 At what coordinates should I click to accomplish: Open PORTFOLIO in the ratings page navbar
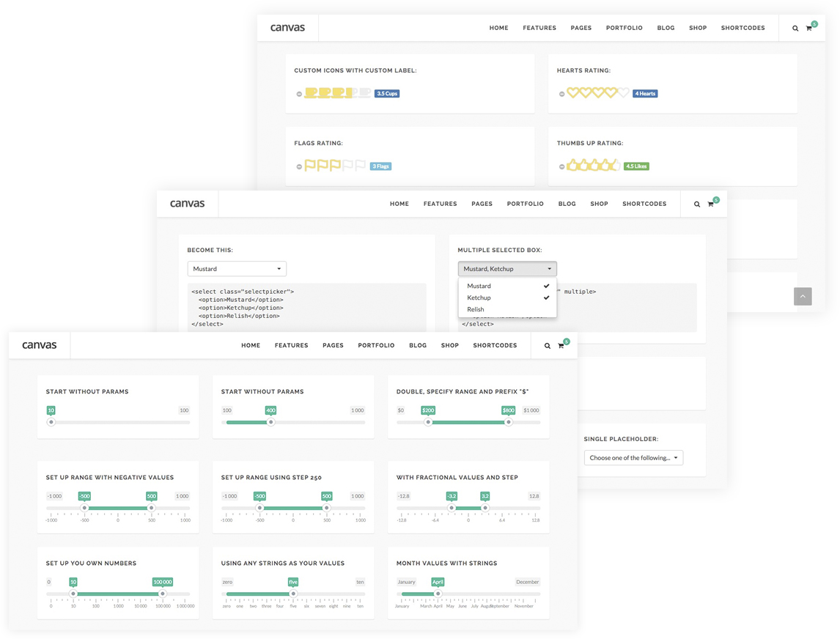coord(624,28)
